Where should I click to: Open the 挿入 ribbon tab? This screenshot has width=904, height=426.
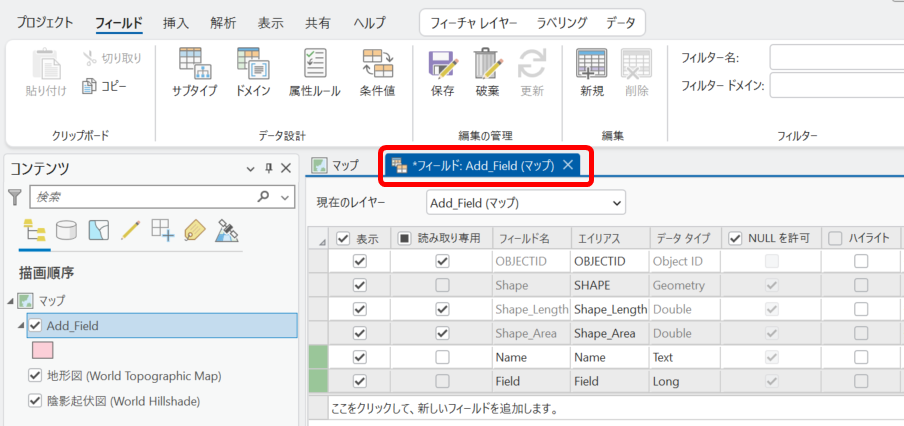coord(176,22)
